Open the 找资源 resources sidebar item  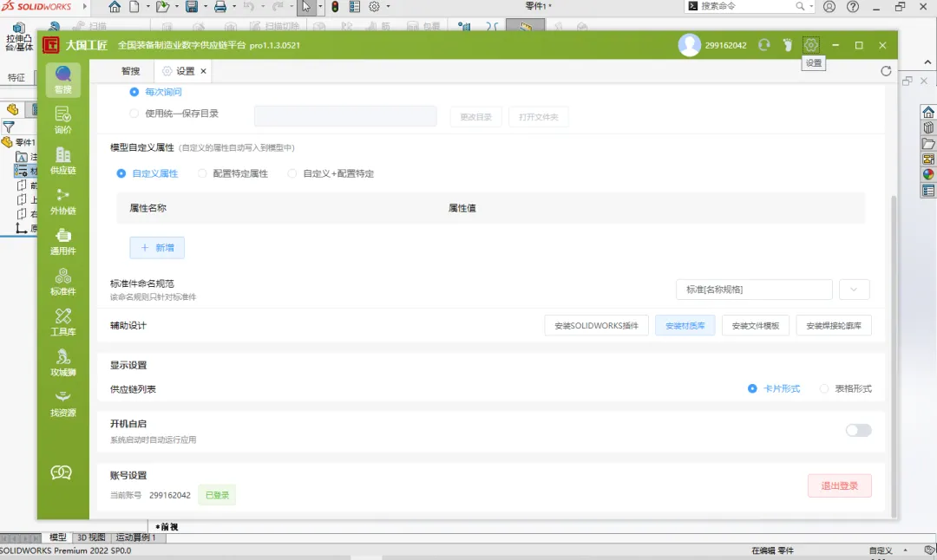(x=62, y=404)
